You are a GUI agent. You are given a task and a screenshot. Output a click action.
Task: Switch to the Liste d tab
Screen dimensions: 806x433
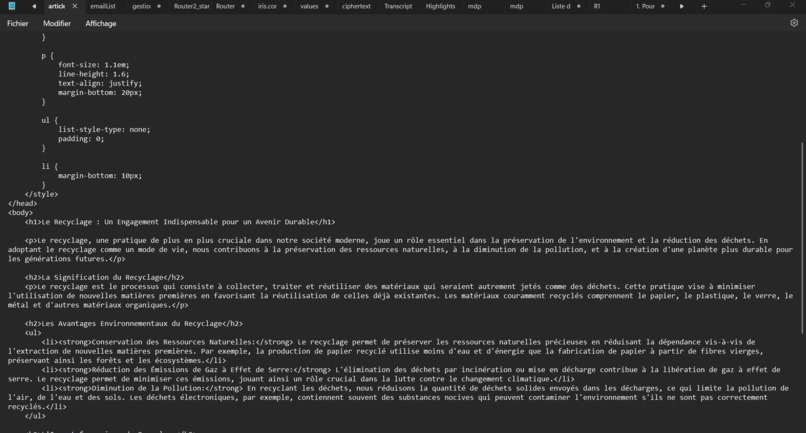(x=561, y=6)
